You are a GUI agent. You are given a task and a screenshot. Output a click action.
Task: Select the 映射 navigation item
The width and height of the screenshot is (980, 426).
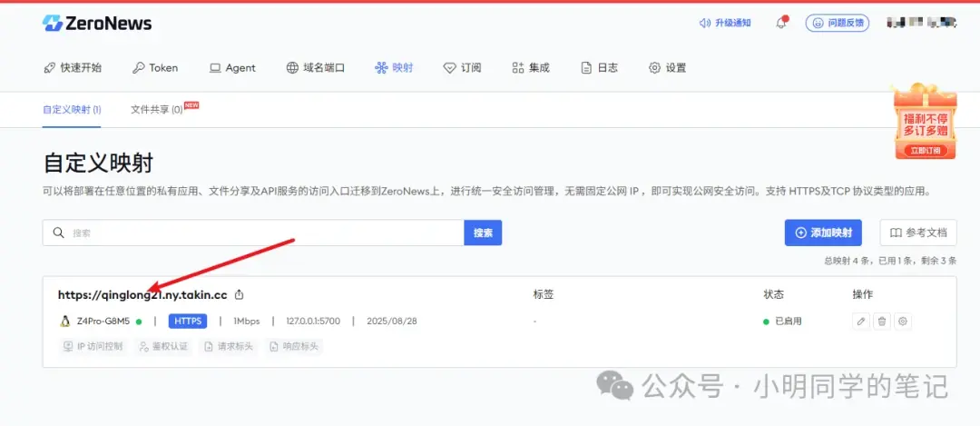pyautogui.click(x=394, y=67)
